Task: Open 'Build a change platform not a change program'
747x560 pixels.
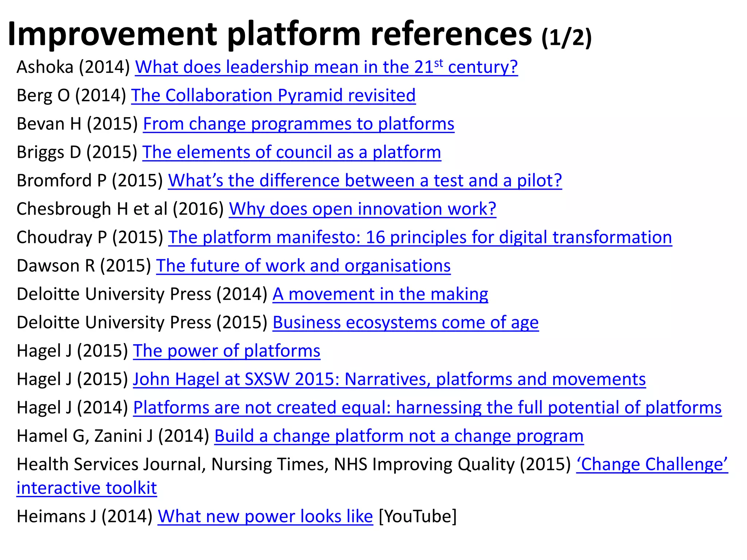Action: point(399,436)
